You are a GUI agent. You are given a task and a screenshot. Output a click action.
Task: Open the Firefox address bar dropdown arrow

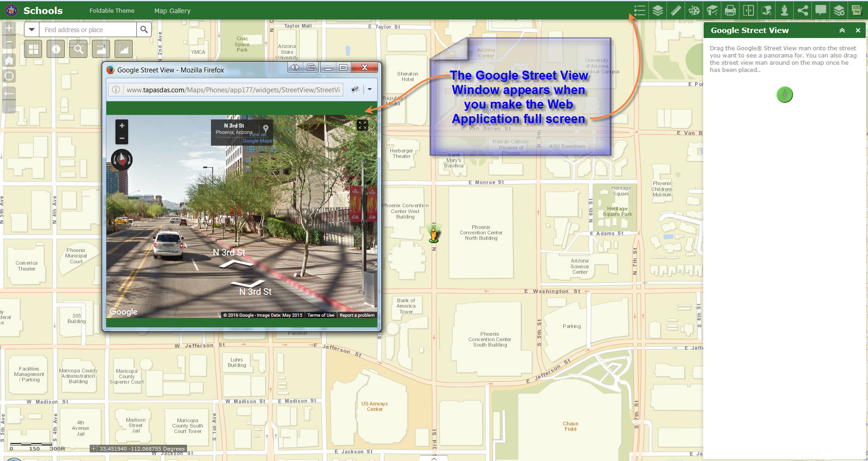tap(370, 90)
